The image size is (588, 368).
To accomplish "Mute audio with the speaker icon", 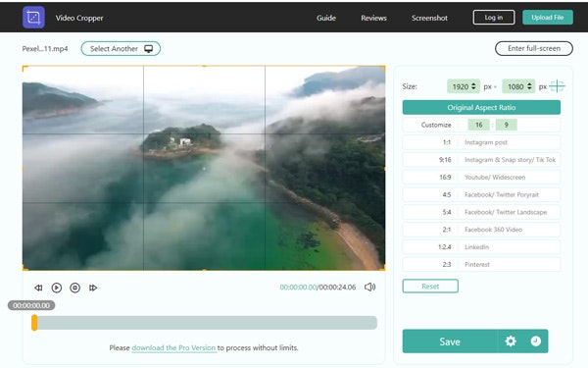I will click(369, 287).
